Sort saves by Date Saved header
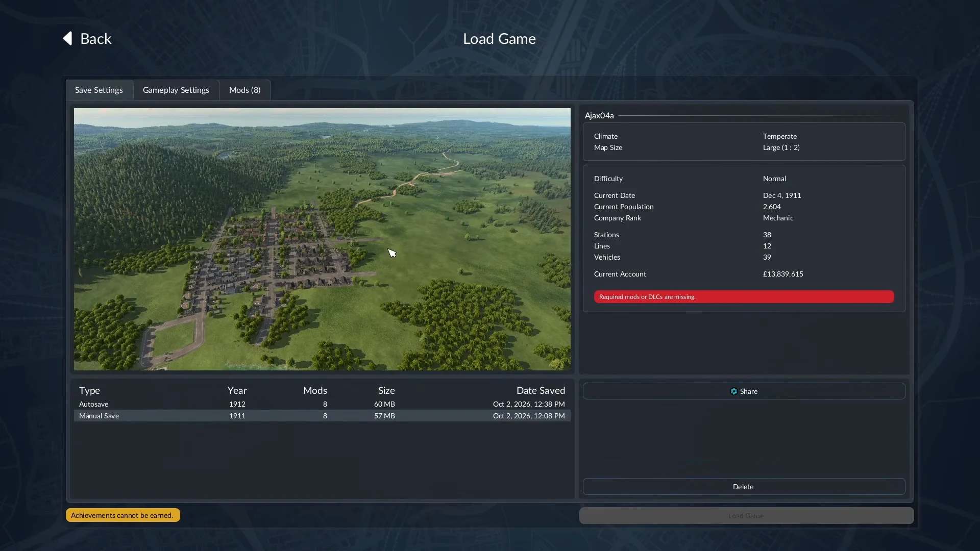Image resolution: width=980 pixels, height=551 pixels. (541, 390)
